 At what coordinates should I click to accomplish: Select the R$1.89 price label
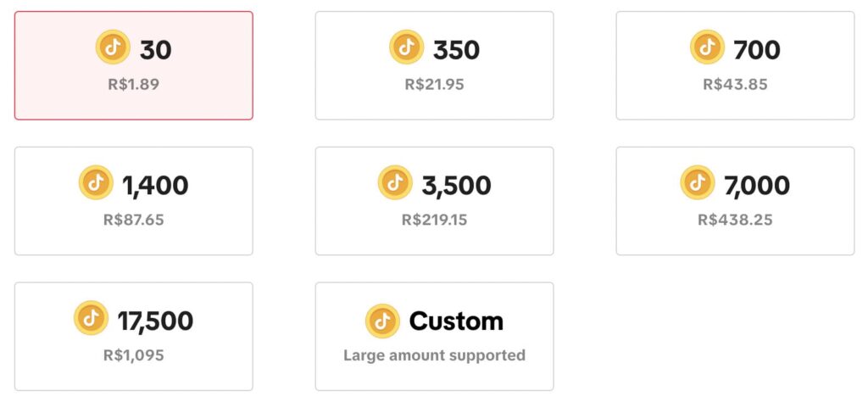point(134,84)
